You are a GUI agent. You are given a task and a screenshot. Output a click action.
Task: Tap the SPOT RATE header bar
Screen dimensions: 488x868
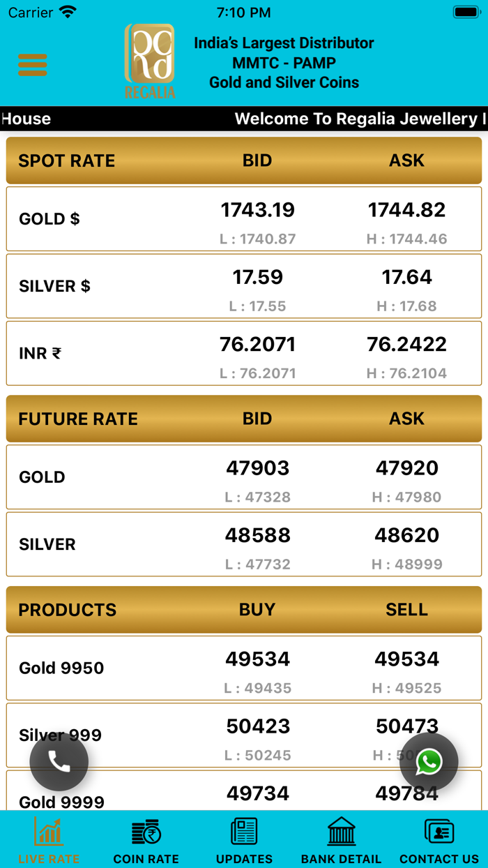(244, 160)
